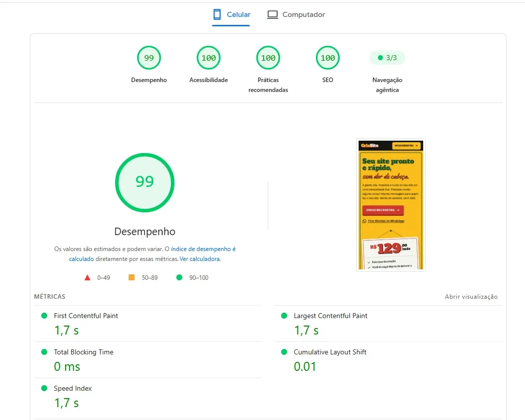Open the Desempenho score gauge showing 99
Image resolution: width=525 pixels, height=420 pixels.
click(x=149, y=58)
